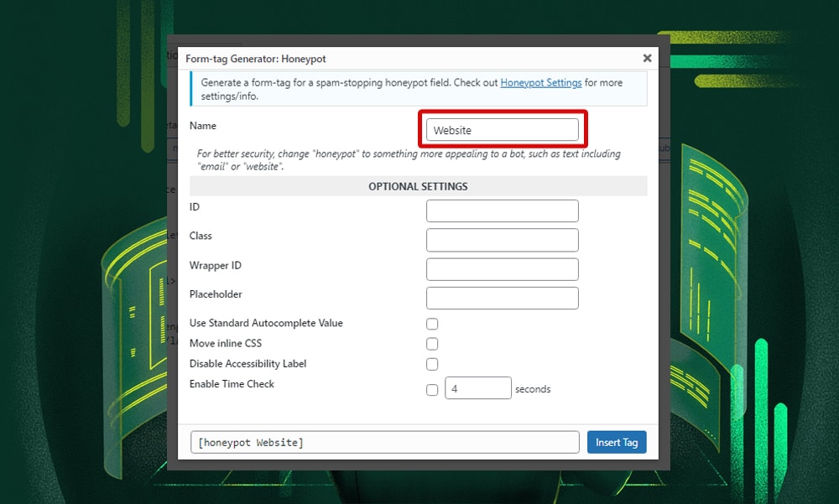Click the Insert Tag button
This screenshot has width=839, height=504.
[617, 441]
